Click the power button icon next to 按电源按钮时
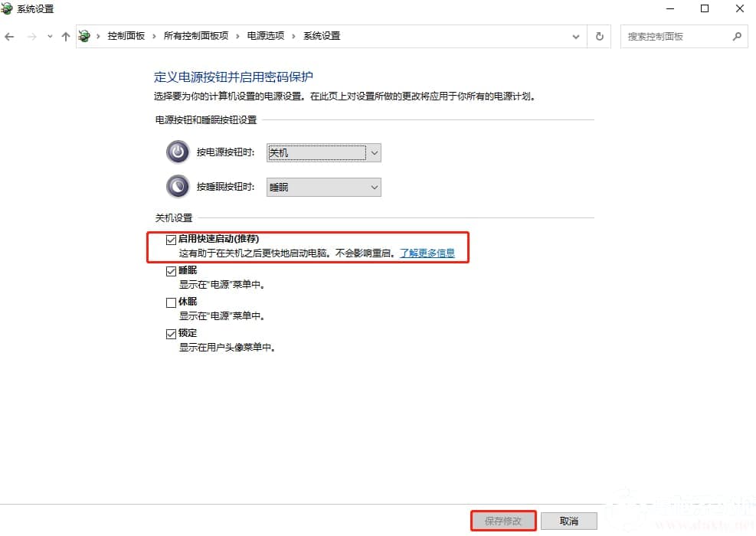This screenshot has width=756, height=536. point(177,152)
